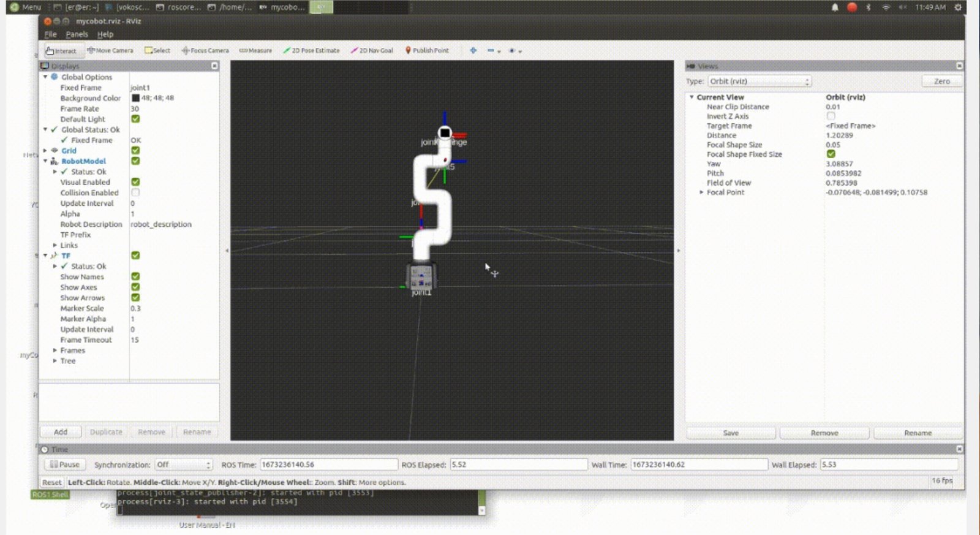Toggle the Show Names checkbox
This screenshot has height=535, width=980.
pos(135,276)
